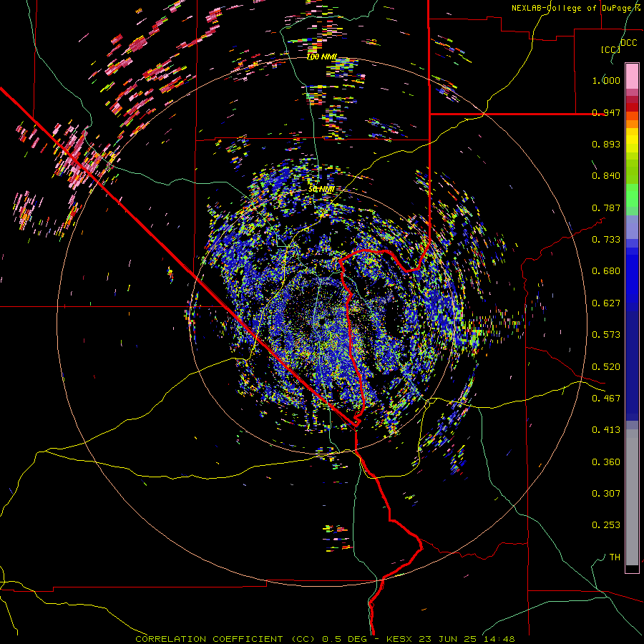Screen dimensions: 644x644
Task: Click the 50 NMI range ring label
Action: click(321, 190)
